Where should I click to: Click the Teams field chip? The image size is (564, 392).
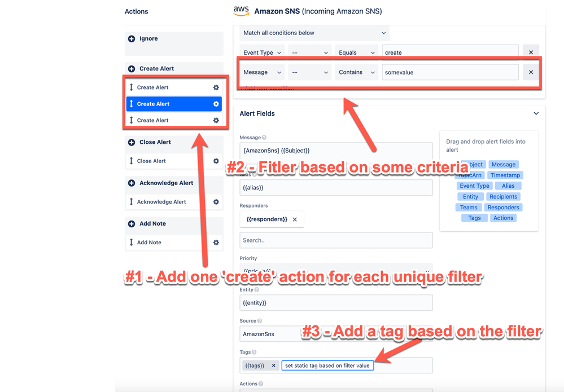click(469, 208)
